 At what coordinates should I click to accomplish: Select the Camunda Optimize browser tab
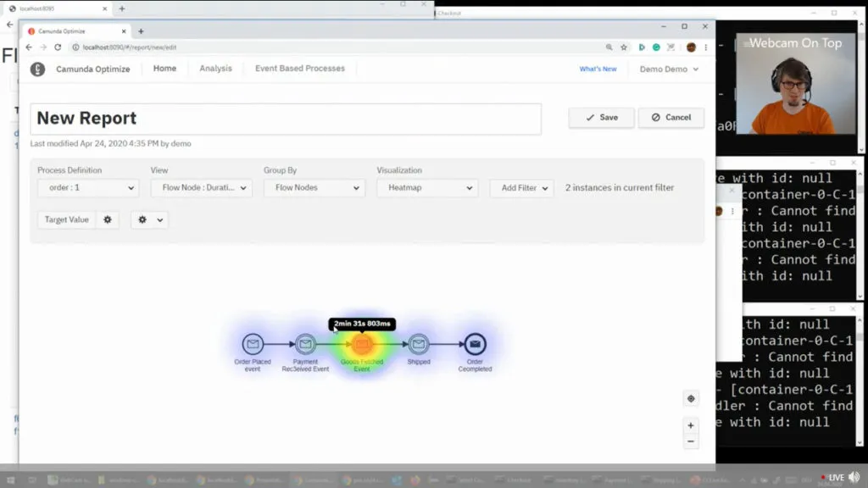coord(75,31)
